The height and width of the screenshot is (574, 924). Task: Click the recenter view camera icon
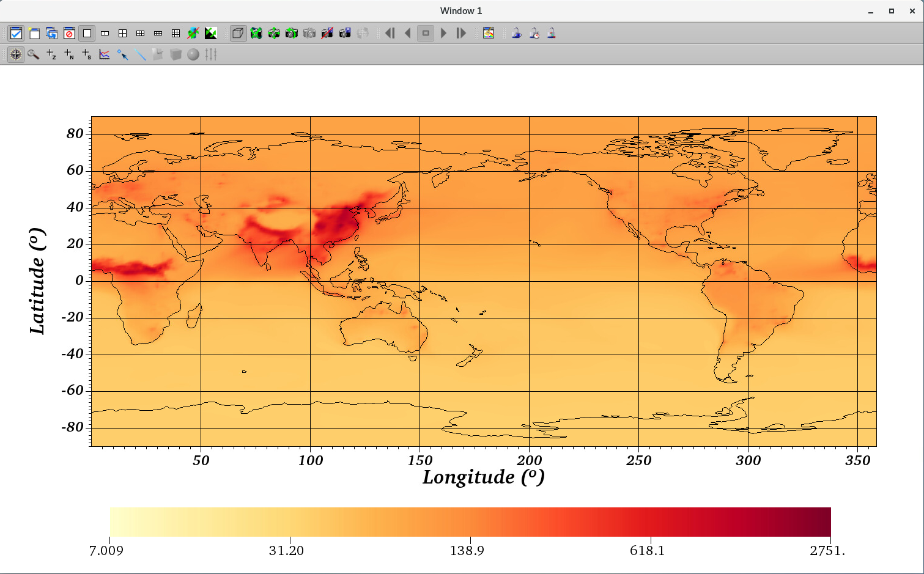pos(274,33)
